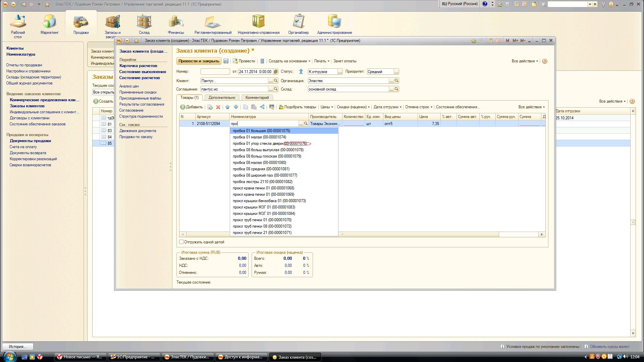Open the Состояние расчетов link
Screen dimensions: 644x362
pos(140,78)
